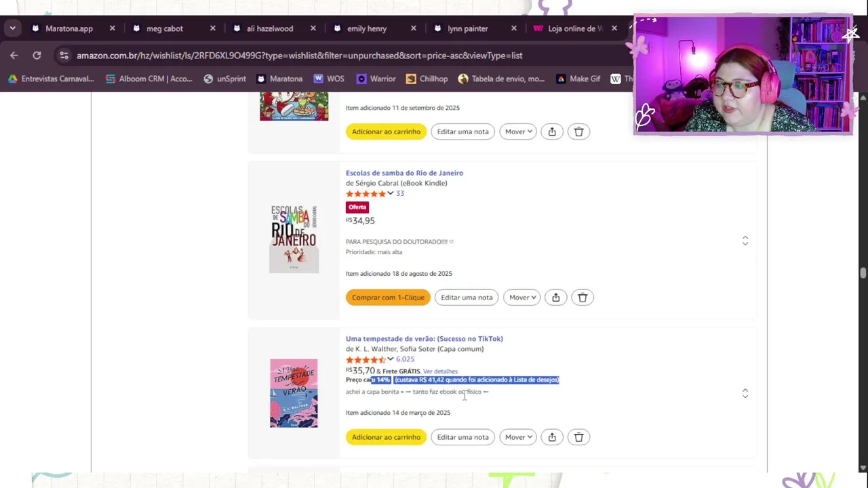Add Uma tempestade de verão to cart
This screenshot has width=868, height=488.
(x=386, y=437)
